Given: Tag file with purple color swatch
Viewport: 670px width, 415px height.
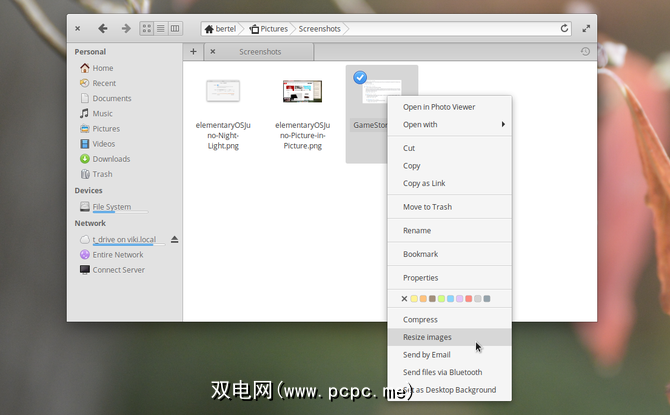Looking at the screenshot, I should pos(459,299).
